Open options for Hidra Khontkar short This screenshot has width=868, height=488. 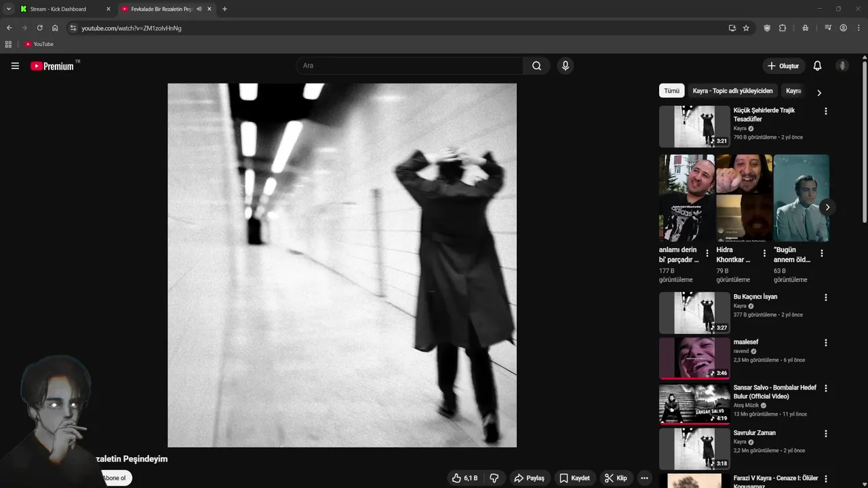764,253
